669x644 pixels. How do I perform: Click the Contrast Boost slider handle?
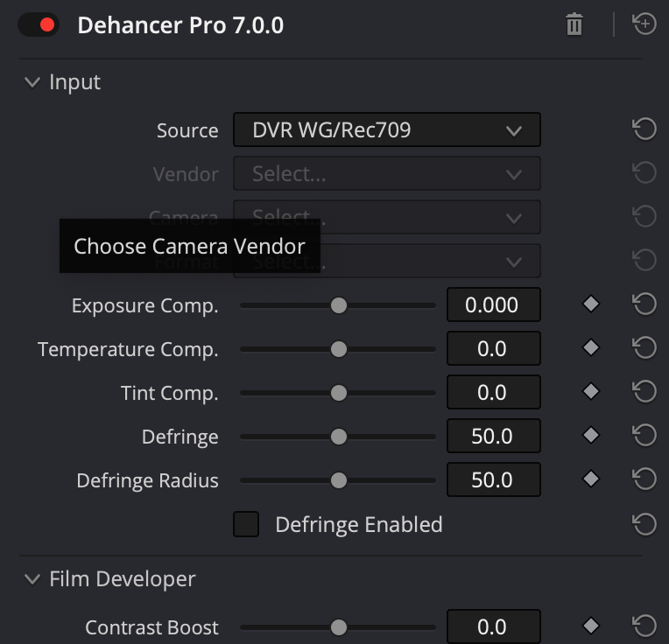coord(339,627)
